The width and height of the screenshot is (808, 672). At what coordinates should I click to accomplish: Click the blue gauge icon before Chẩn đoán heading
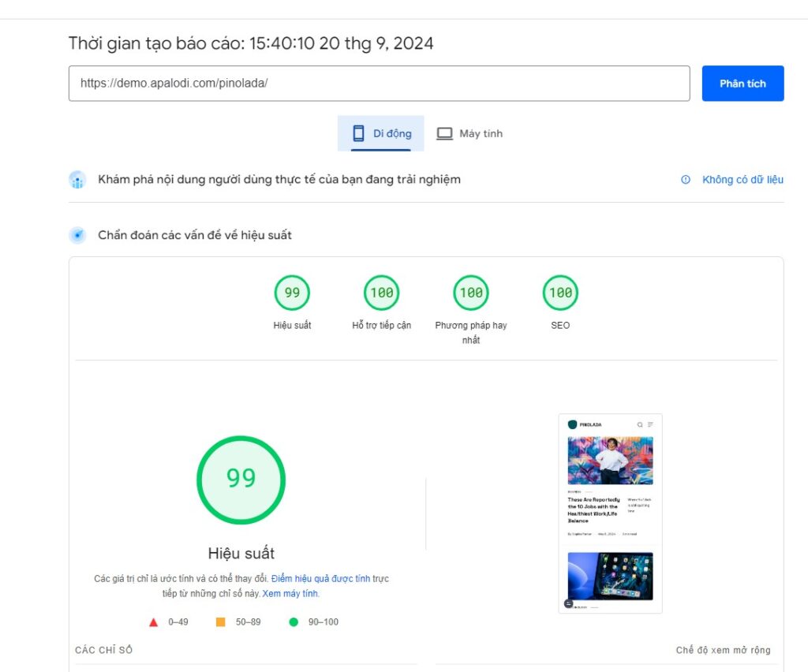coord(77,234)
